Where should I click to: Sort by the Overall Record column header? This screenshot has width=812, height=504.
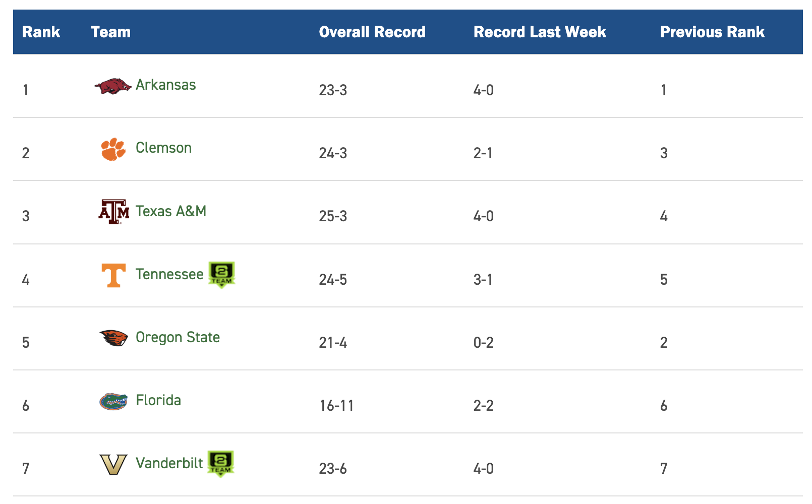tap(372, 32)
